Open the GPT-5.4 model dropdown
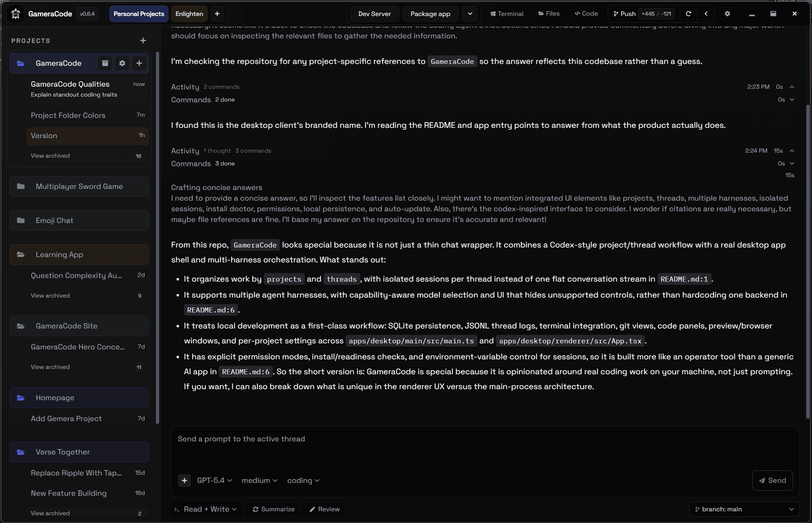 pyautogui.click(x=215, y=480)
